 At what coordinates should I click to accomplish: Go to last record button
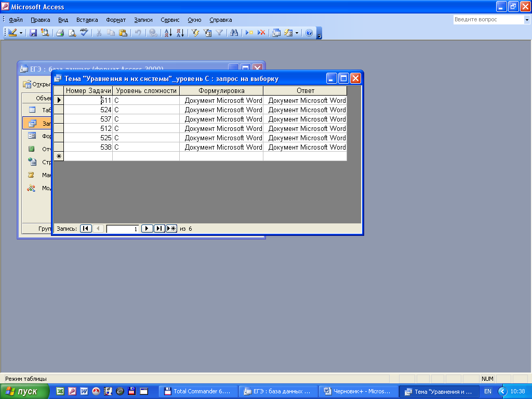click(x=159, y=229)
